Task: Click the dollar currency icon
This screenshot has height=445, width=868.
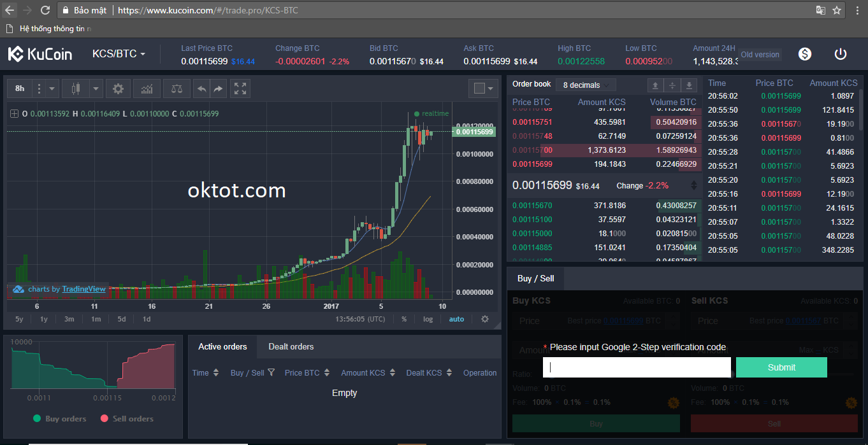Action: pyautogui.click(x=805, y=54)
